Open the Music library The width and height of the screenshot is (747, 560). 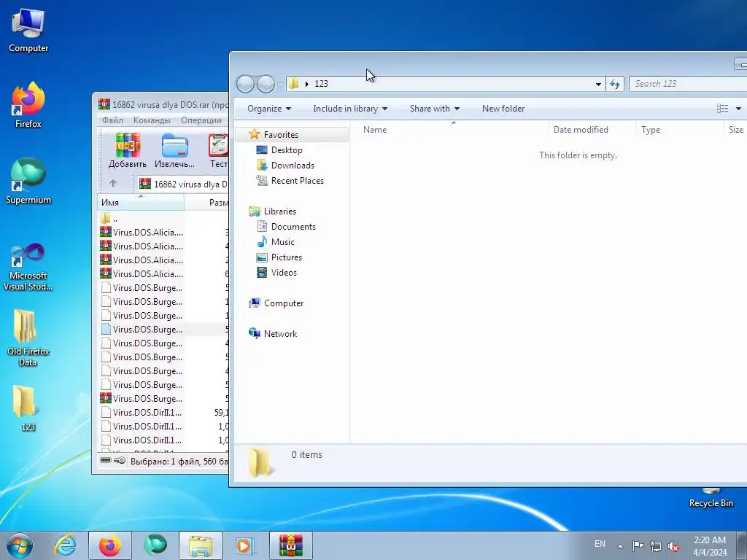282,242
